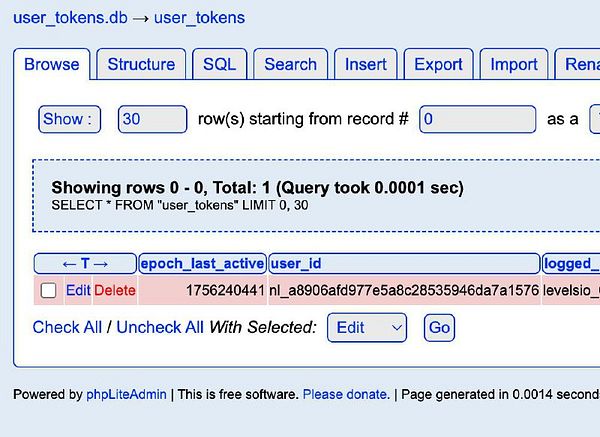Focus the rows count field showing 30
The height and width of the screenshot is (437, 600).
point(152,119)
